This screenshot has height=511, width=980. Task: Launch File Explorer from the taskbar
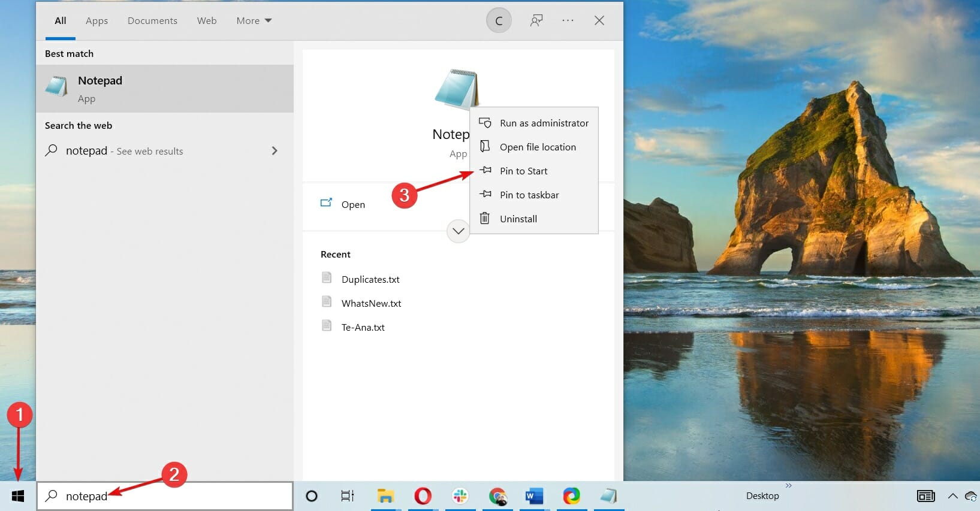pyautogui.click(x=385, y=496)
